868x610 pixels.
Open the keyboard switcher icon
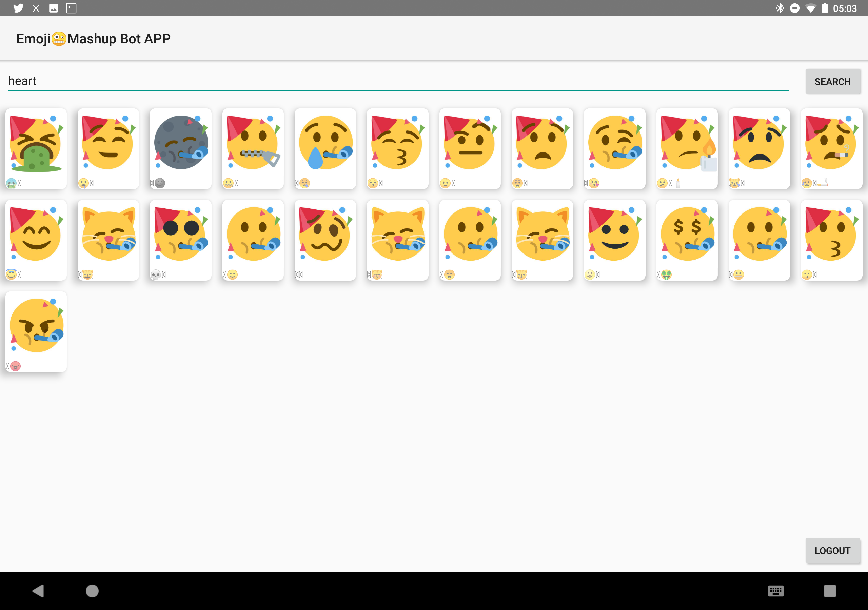(775, 590)
